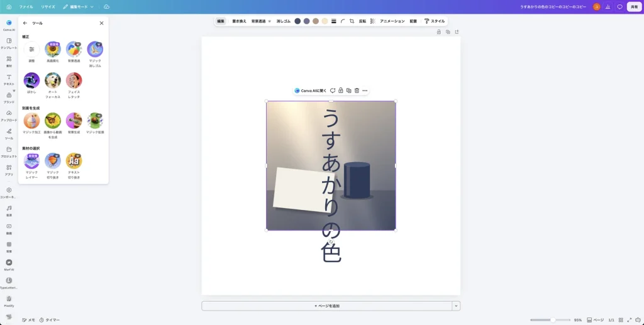This screenshot has height=325, width=644.
Task: Duplicate the page using icon above canvas
Action: tap(448, 31)
